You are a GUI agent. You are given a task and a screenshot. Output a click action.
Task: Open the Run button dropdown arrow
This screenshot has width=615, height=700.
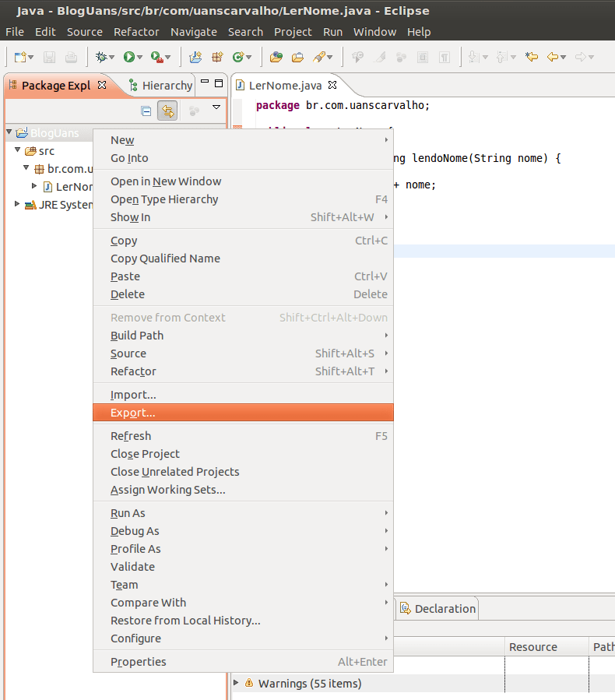(139, 57)
